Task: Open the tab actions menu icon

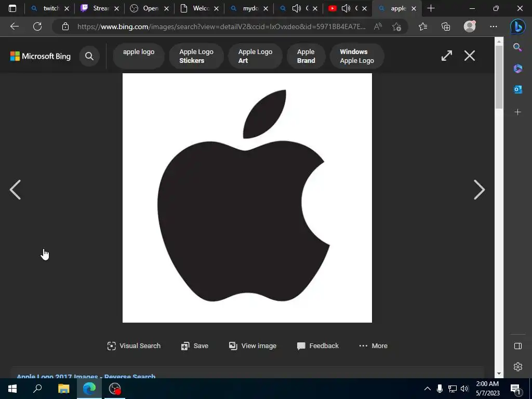Action: [x=12, y=8]
